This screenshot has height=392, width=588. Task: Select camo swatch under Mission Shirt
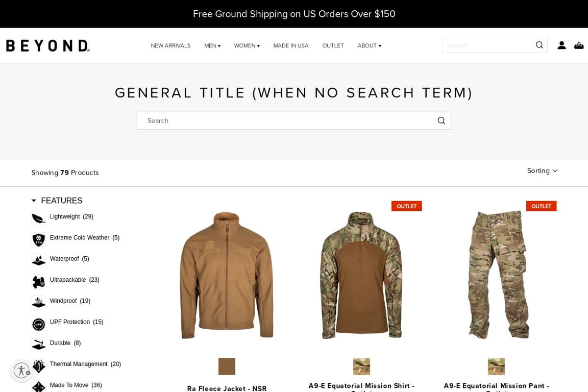pos(361,366)
